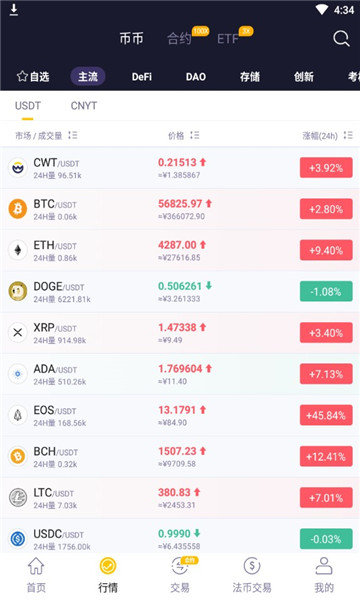Toggle sort by 涨幅(24h) column
Image resolution: width=360 pixels, height=600 pixels.
pos(327,135)
